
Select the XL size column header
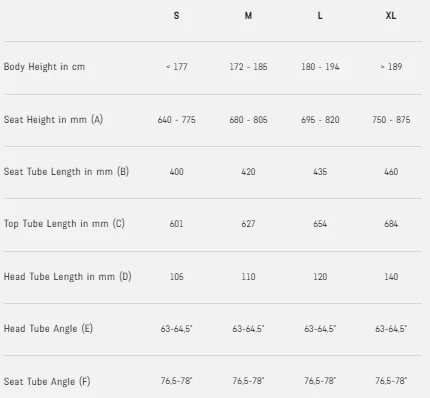click(x=391, y=15)
